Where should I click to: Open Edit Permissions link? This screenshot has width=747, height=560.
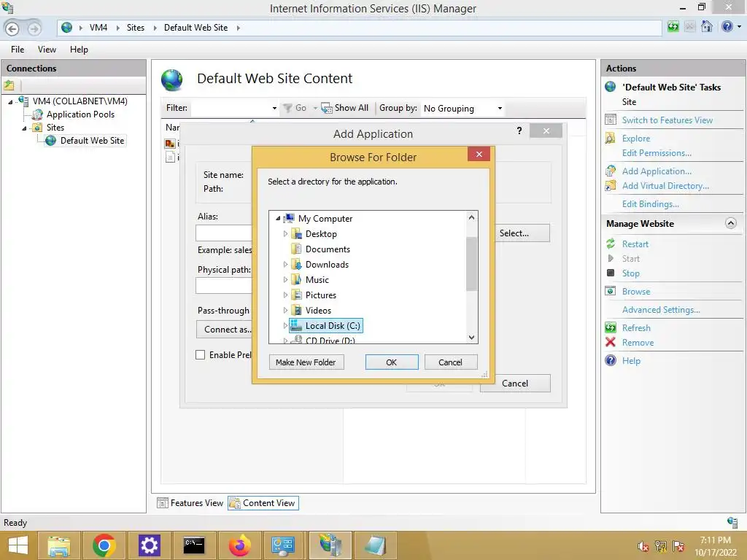point(657,153)
